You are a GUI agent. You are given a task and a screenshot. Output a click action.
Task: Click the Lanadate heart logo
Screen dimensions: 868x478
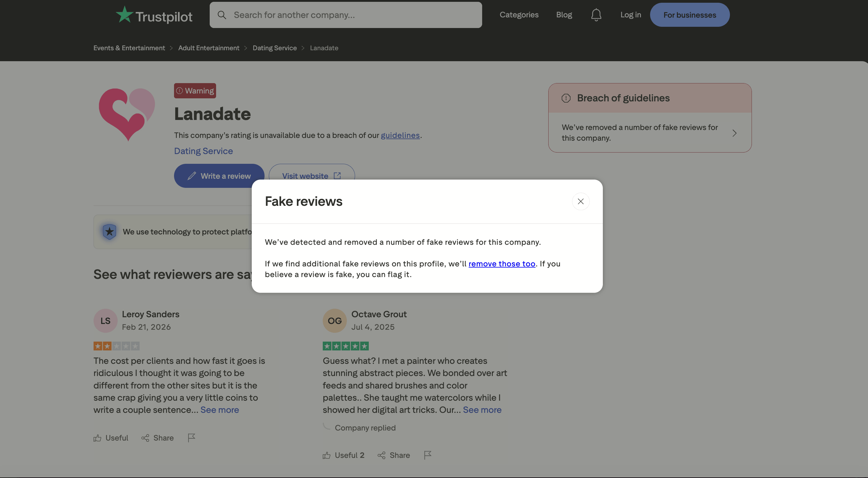[127, 114]
